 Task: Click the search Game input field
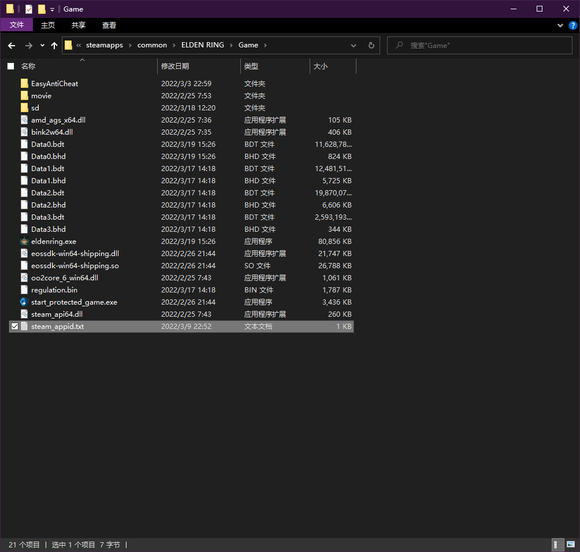click(479, 46)
